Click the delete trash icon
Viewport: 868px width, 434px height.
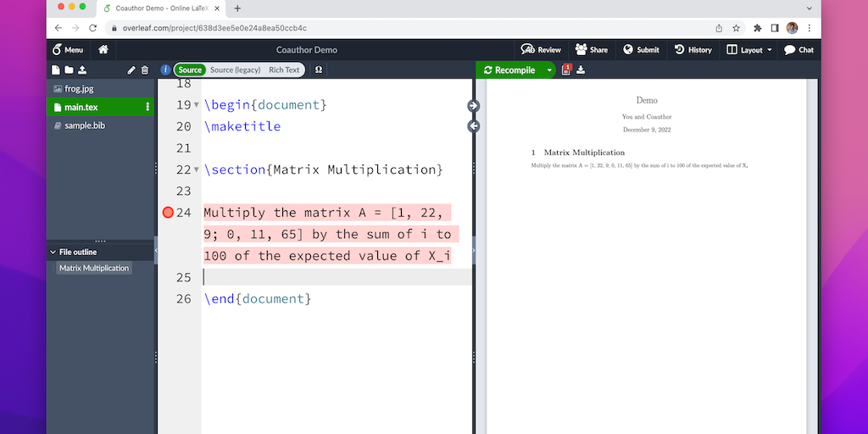pyautogui.click(x=144, y=70)
